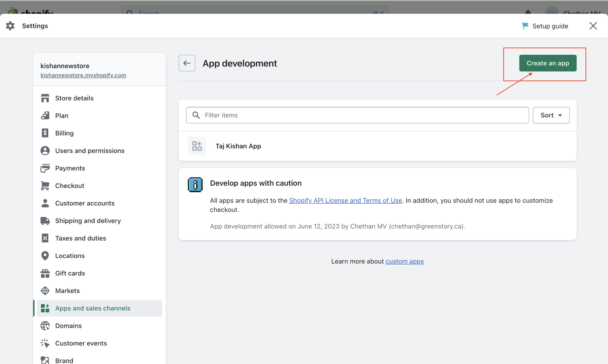
Task: Click the Domains globe icon
Action: coord(45,326)
